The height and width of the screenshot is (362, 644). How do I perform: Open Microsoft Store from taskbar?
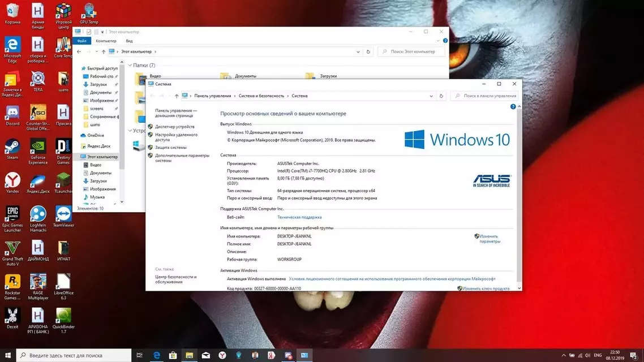coord(173,355)
